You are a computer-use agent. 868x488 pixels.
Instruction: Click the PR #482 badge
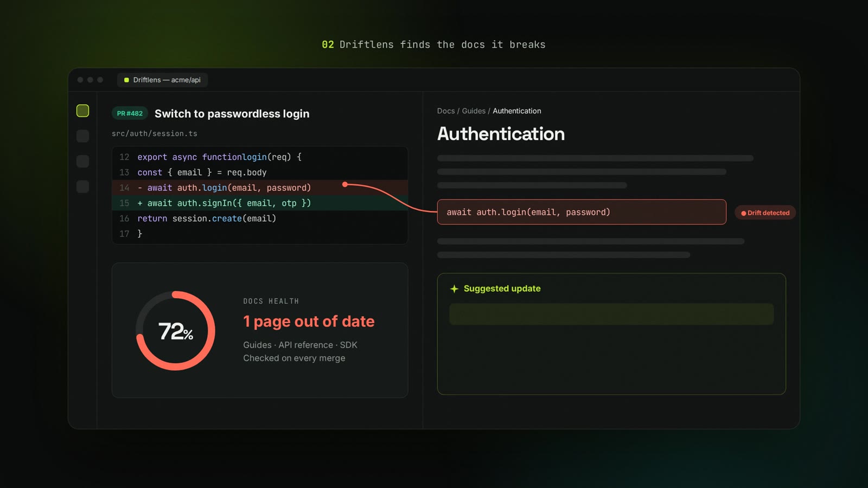click(130, 113)
